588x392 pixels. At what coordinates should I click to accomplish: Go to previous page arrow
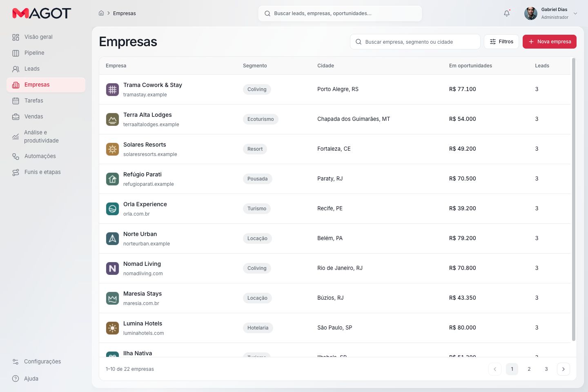coord(495,369)
